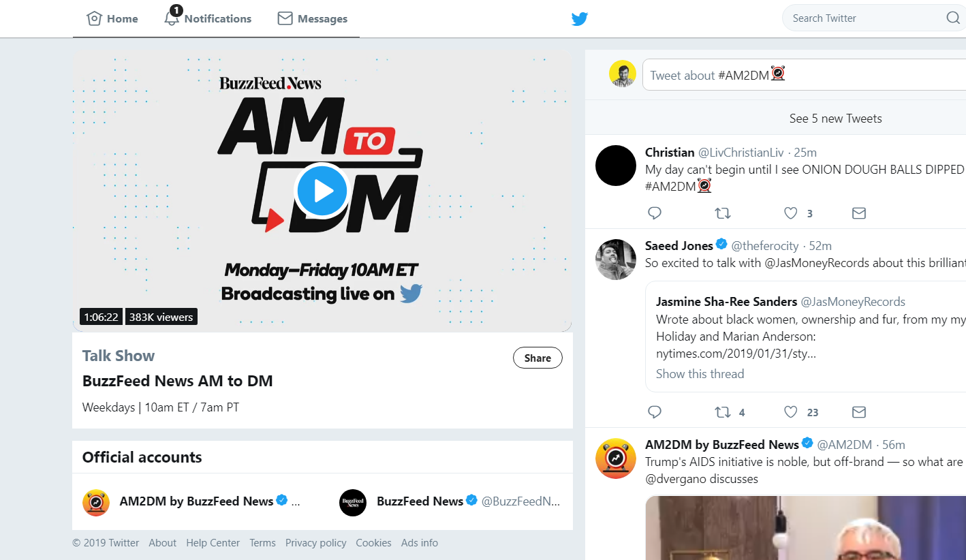Switch to the Home tab

click(x=112, y=18)
